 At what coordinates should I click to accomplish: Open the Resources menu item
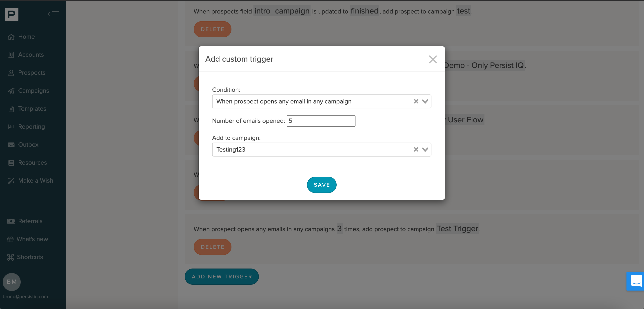pyautogui.click(x=32, y=162)
